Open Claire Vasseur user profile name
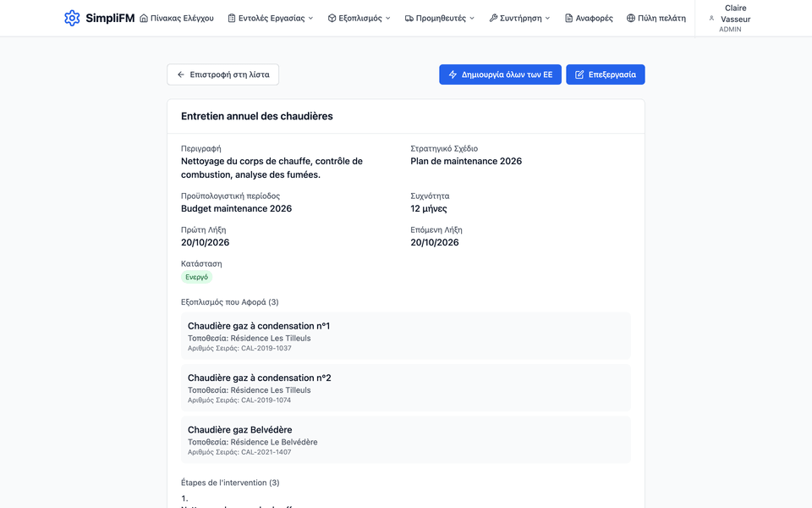The width and height of the screenshot is (812, 508). tap(735, 14)
